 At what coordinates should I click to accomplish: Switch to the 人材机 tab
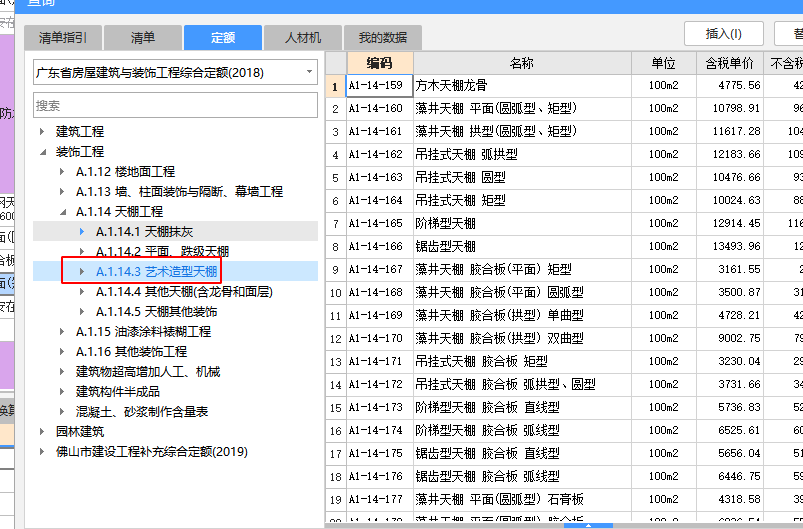tap(303, 37)
